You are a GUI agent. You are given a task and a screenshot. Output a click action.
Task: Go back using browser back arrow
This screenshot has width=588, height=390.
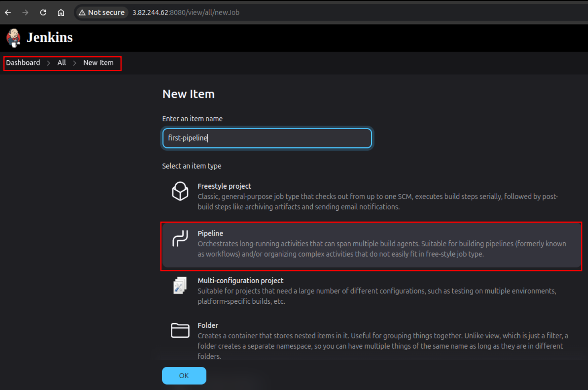pyautogui.click(x=8, y=13)
